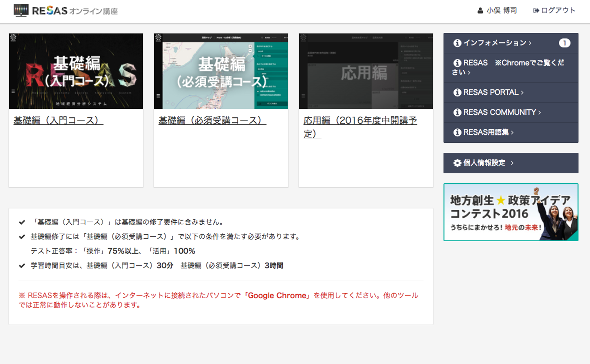The height and width of the screenshot is (364, 590).
Task: Open the 基礎編（必須受講コース）link
Action: tap(212, 120)
